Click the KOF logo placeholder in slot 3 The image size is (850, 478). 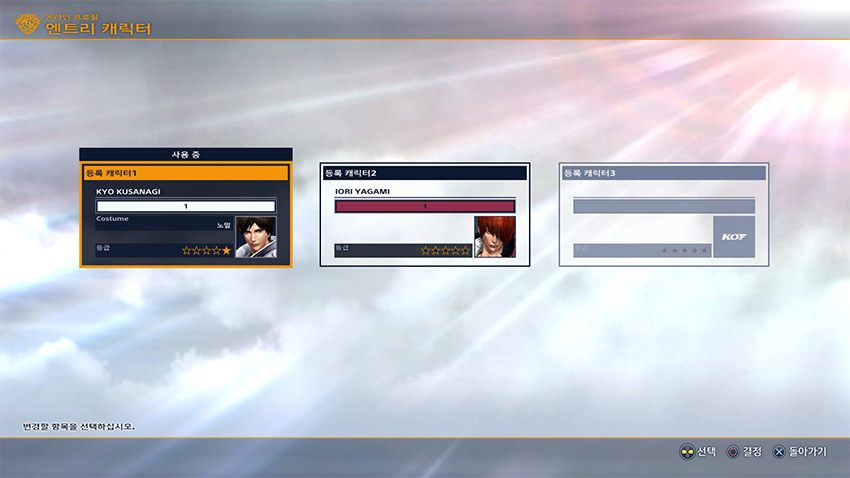733,237
